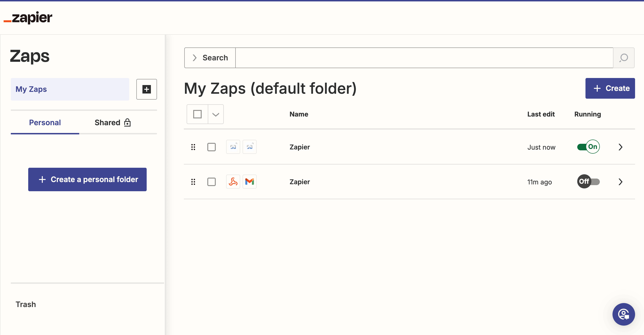Open the Zapier Zap edited 11m ago
Screen dimensions: 644x335
[299, 182]
